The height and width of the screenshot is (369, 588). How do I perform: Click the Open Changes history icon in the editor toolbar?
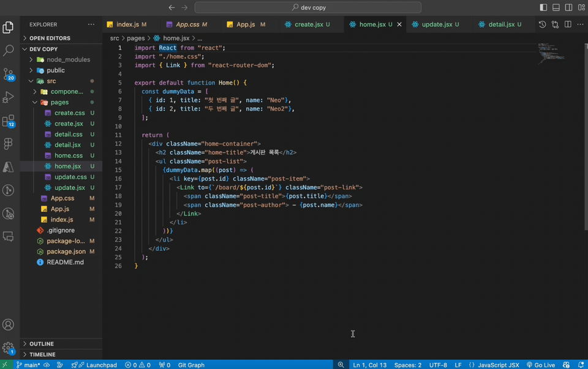542,24
